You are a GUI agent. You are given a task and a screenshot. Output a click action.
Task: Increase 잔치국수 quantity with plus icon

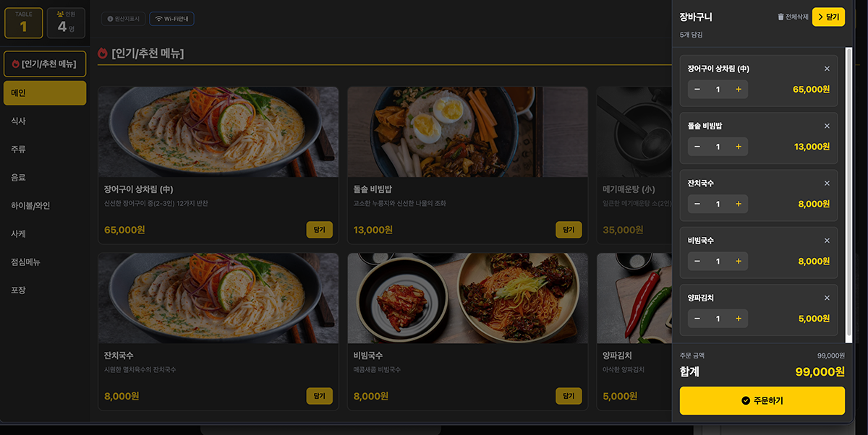click(739, 204)
